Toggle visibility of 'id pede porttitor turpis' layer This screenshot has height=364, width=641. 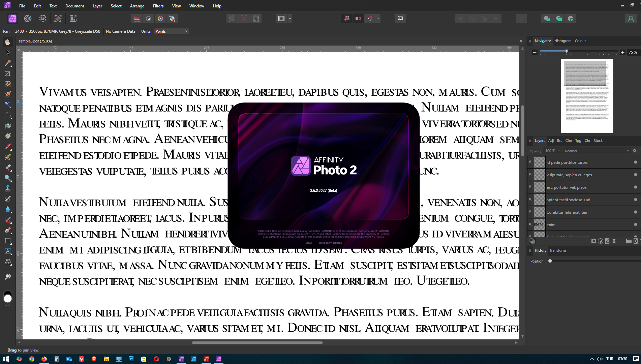tap(636, 162)
